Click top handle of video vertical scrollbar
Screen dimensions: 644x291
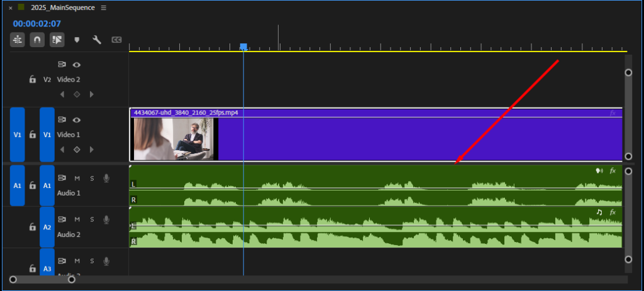(628, 73)
